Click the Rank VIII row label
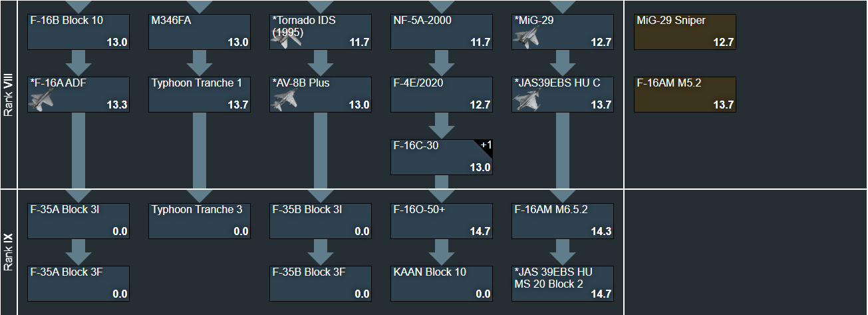868x315 pixels. [x=9, y=94]
